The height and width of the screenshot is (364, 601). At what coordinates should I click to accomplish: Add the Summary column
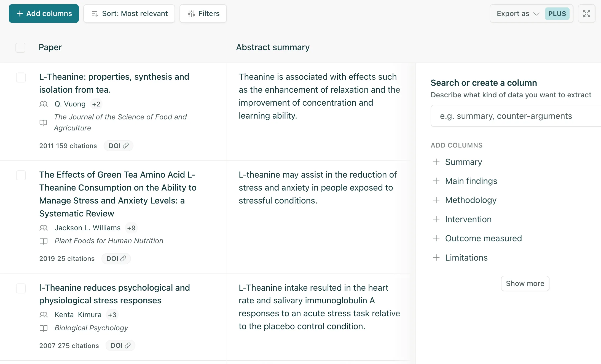463,162
